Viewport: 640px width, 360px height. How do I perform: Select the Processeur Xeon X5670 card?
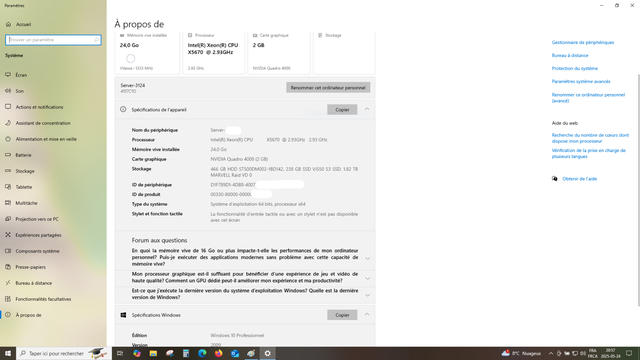pos(213,52)
